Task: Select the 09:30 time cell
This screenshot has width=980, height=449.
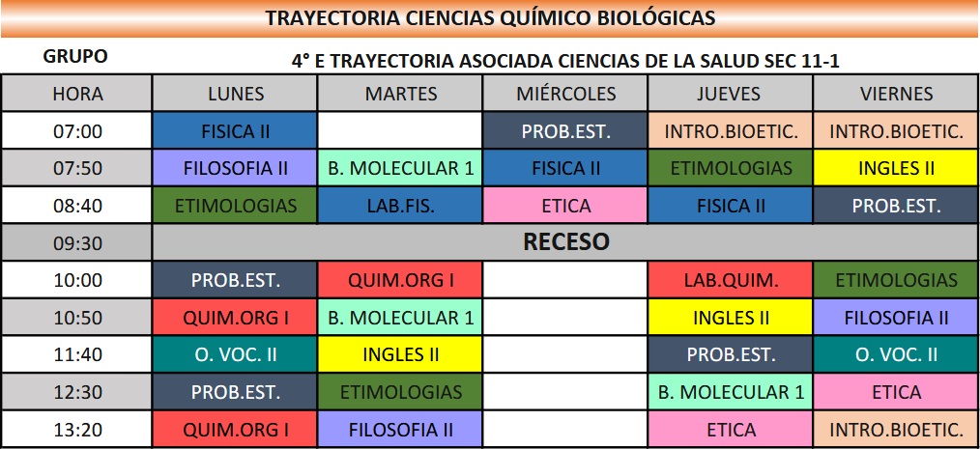Action: point(77,243)
